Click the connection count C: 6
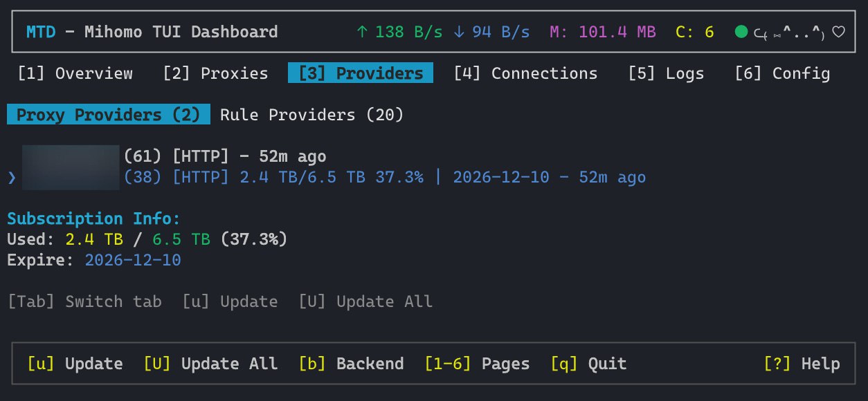This screenshot has width=868, height=401. click(695, 32)
